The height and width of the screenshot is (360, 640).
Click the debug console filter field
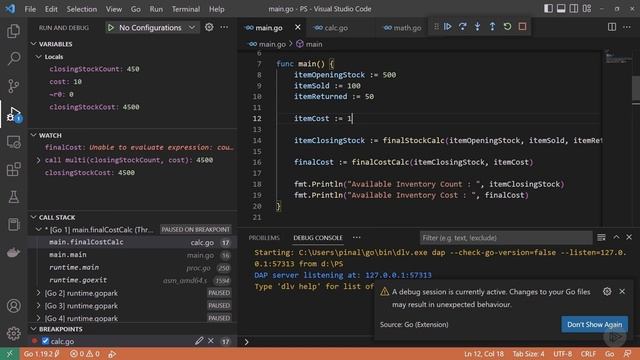(506, 238)
